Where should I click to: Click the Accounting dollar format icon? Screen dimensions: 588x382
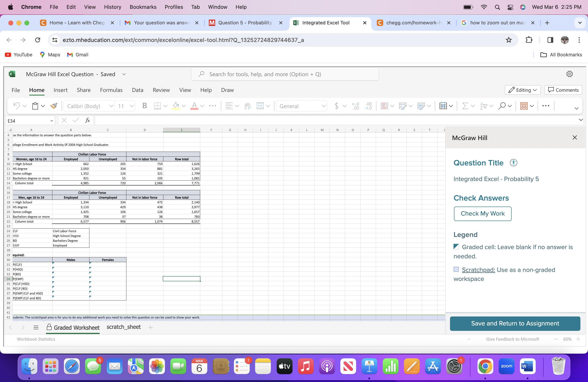point(336,106)
